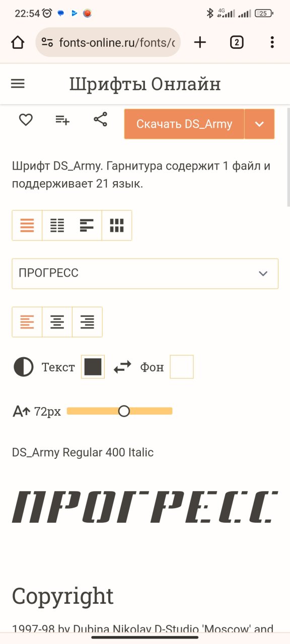Open a new browser tab
Viewport: 290px width, 644px height.
200,42
